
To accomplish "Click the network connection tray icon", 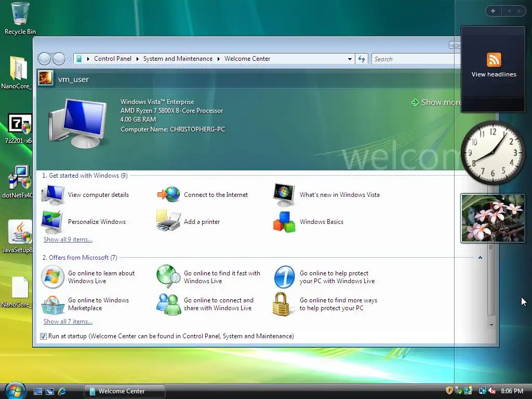I will point(482,391).
